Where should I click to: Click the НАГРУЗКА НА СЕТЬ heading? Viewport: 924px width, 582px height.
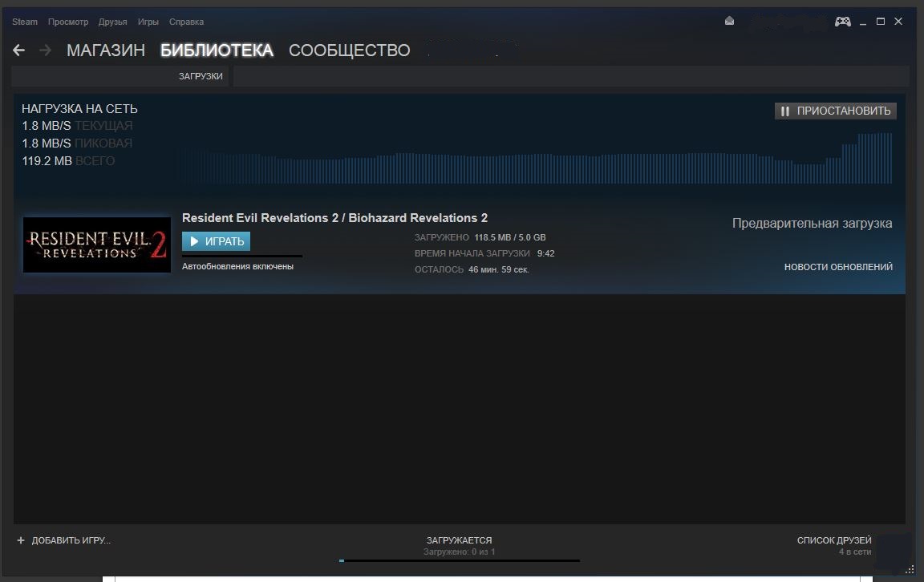pos(79,108)
